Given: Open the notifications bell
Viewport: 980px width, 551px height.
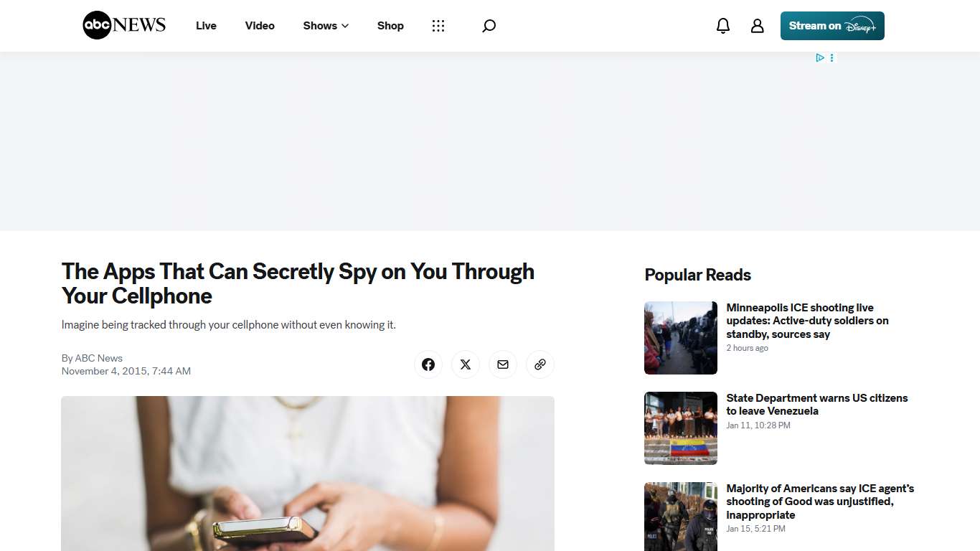Looking at the screenshot, I should (x=723, y=26).
